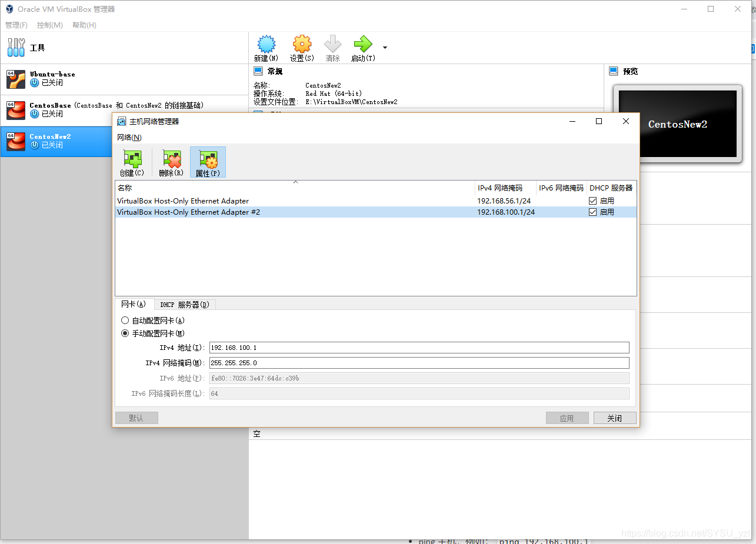This screenshot has height=544, width=756.
Task: Click the IPv6 prefix length field
Action: point(419,393)
